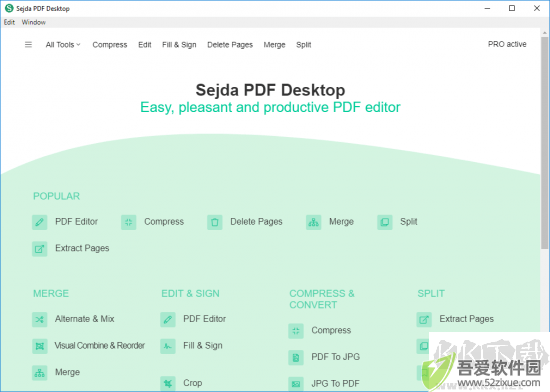Click the PRO active status label
Screen dimensions: 550x392
507,44
